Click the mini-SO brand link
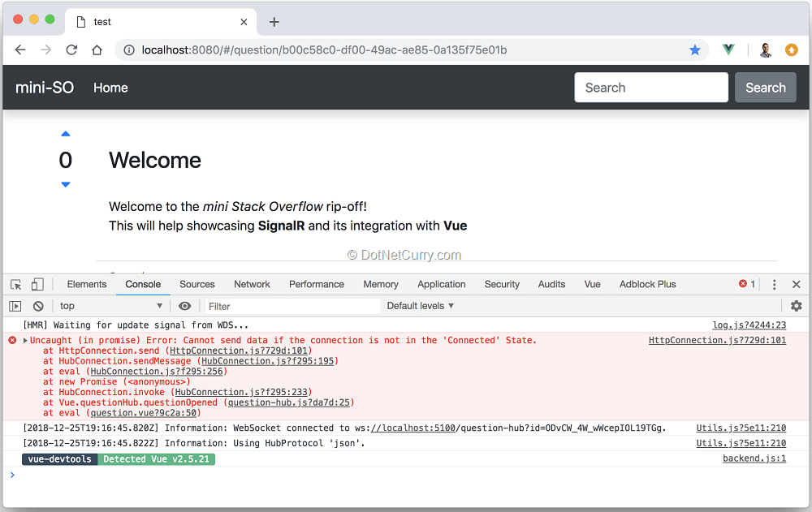Viewport: 812px width, 512px height. (45, 88)
